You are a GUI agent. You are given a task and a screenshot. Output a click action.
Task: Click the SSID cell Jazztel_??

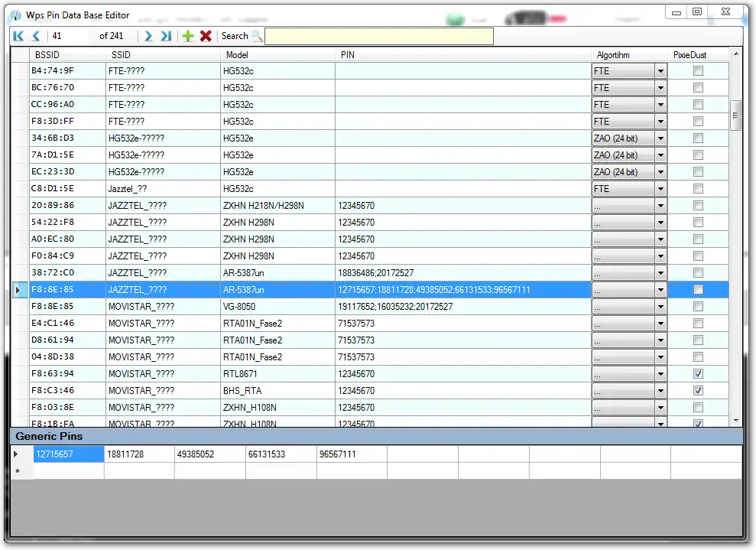pyautogui.click(x=163, y=189)
